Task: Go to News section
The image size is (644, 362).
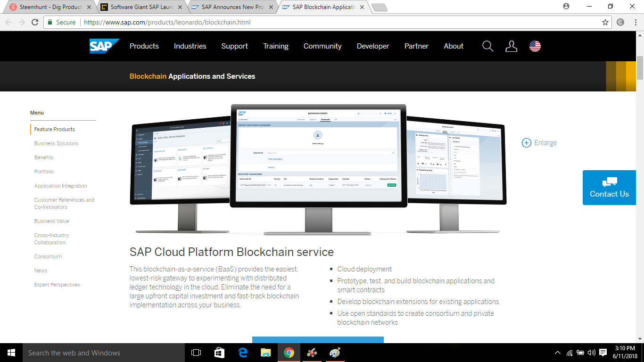Action: click(x=41, y=271)
